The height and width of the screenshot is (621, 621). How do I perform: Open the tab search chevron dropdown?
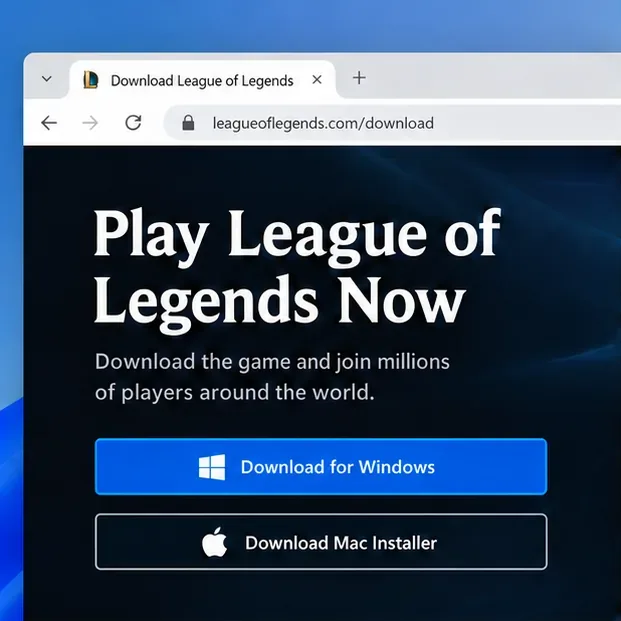47,79
